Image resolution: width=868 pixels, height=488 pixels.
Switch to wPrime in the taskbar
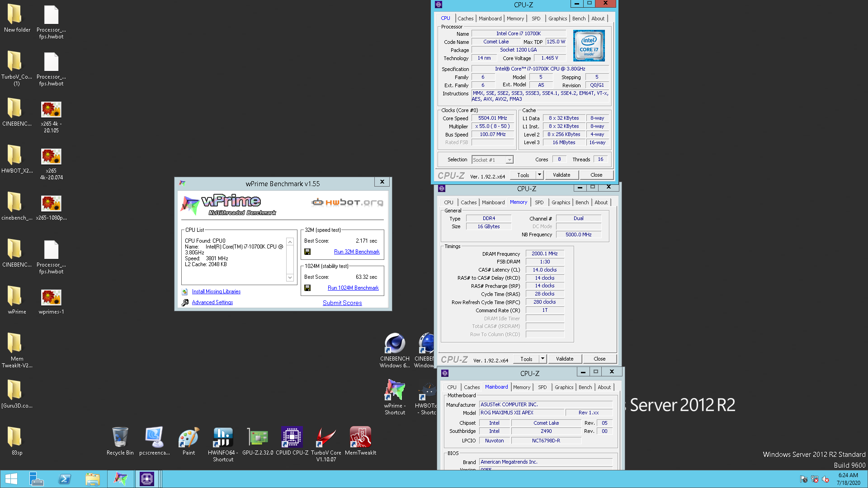point(120,479)
